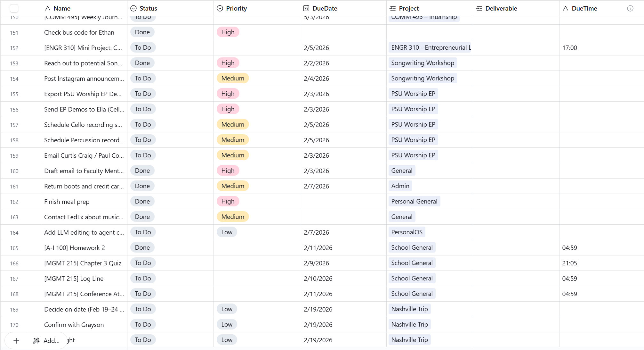Click the Status column circle-check icon
644x350 pixels.
coord(133,8)
